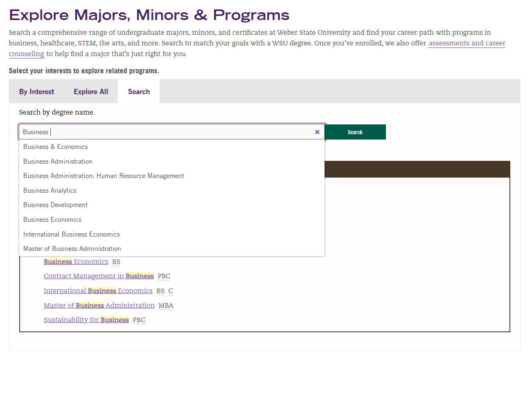Click the 'Search by degree name.' label

(57, 113)
